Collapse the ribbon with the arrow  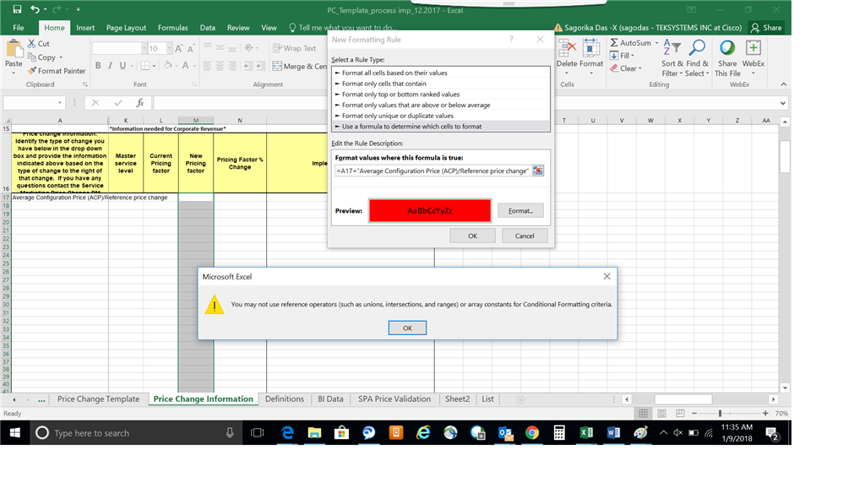click(x=783, y=84)
